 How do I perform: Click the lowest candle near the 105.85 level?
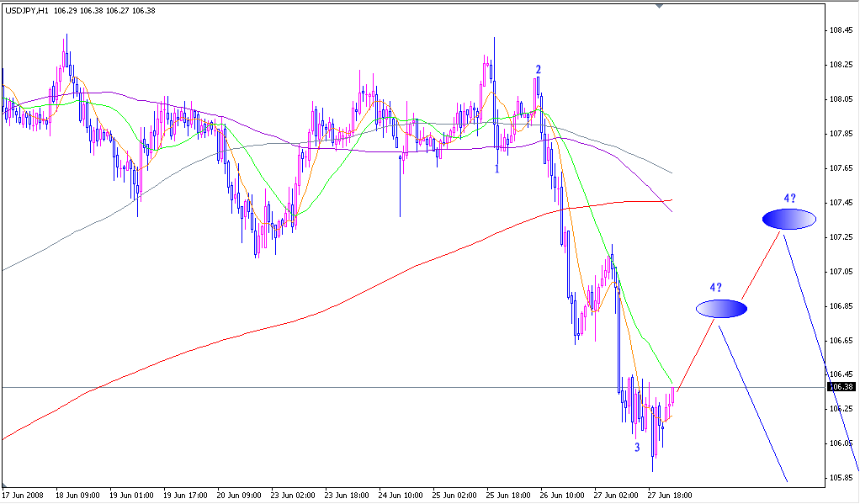[652, 454]
